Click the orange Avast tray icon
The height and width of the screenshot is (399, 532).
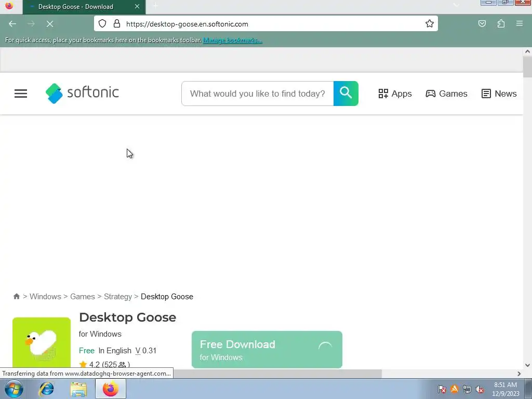(454, 389)
